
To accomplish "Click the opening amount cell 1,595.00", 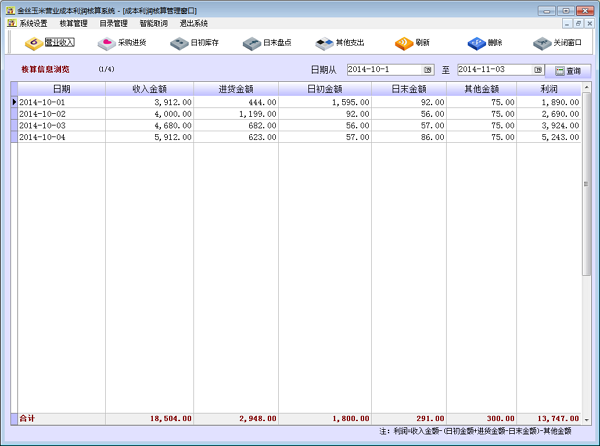I will [x=325, y=102].
